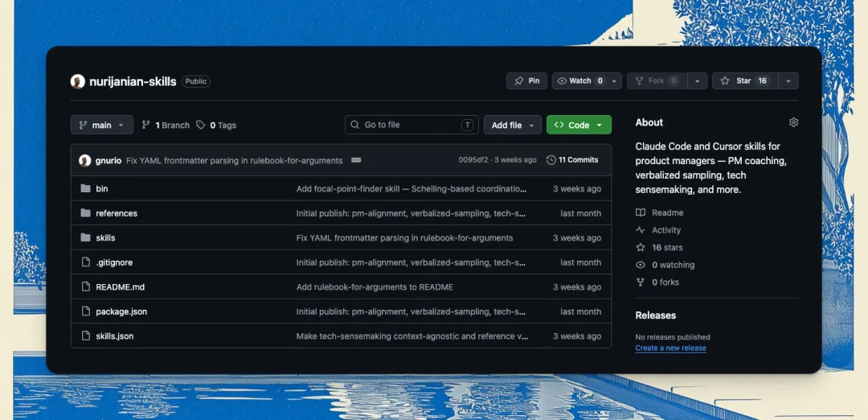Click the folder icon for references

(85, 213)
